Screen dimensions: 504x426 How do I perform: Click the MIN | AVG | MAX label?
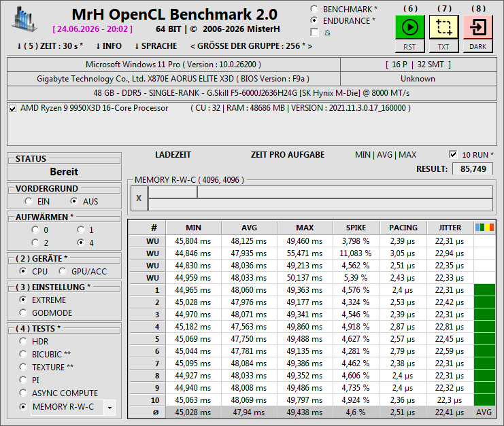coord(386,155)
